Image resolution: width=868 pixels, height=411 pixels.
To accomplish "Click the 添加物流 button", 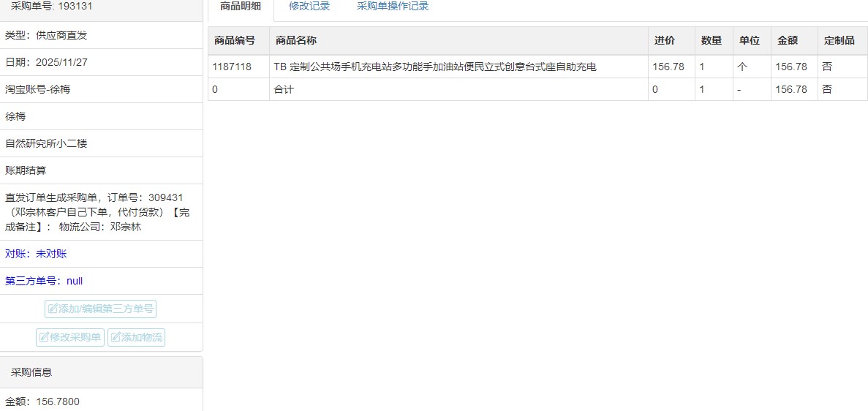I will [x=136, y=337].
